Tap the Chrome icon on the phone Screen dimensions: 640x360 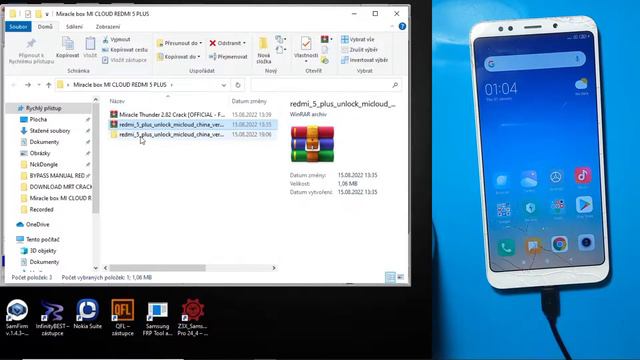(x=560, y=244)
